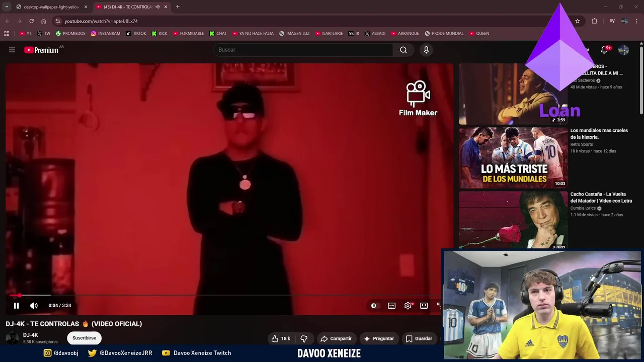
Task: Open the TIKTOK bookmark
Action: (x=136, y=34)
